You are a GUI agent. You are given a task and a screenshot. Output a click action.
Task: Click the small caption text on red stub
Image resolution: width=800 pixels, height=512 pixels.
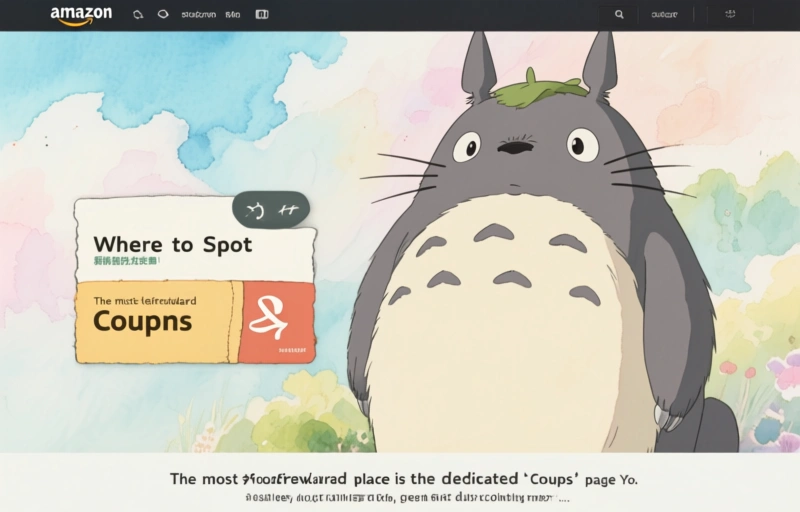pyautogui.click(x=292, y=351)
